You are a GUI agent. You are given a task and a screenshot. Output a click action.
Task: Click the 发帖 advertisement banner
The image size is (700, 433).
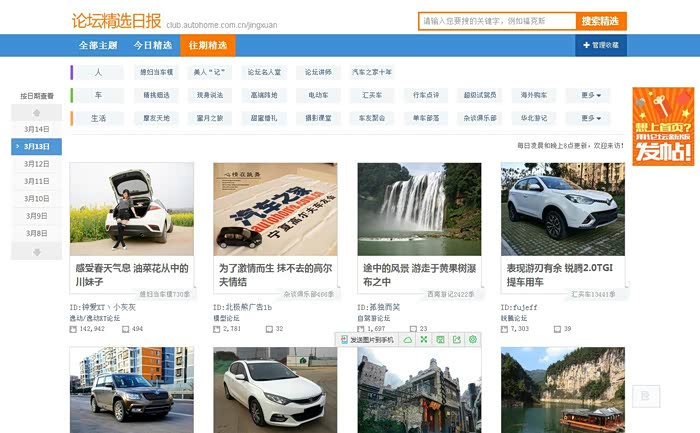(x=662, y=126)
